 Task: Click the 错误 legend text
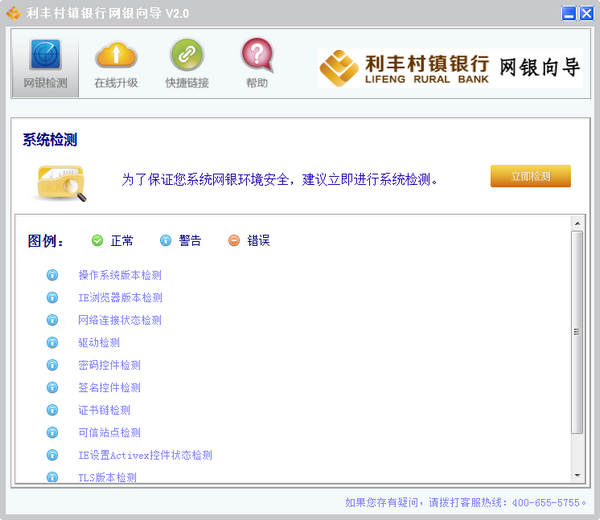coord(258,241)
